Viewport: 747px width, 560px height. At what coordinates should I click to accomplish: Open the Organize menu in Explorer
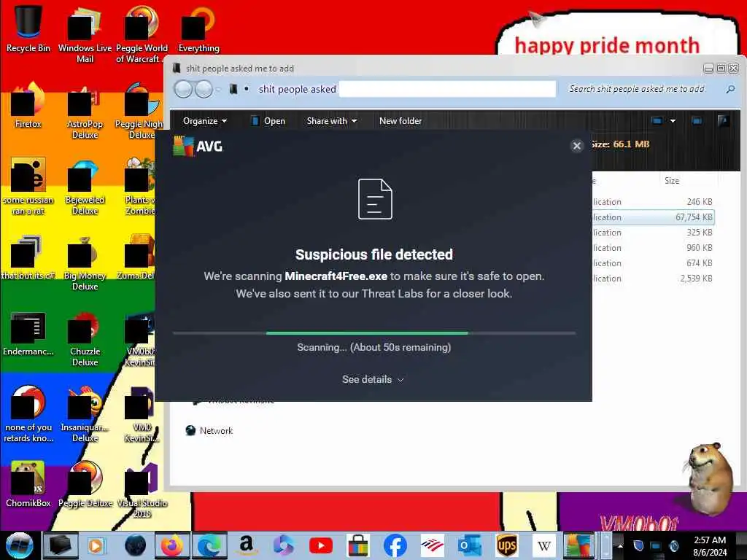pos(204,121)
